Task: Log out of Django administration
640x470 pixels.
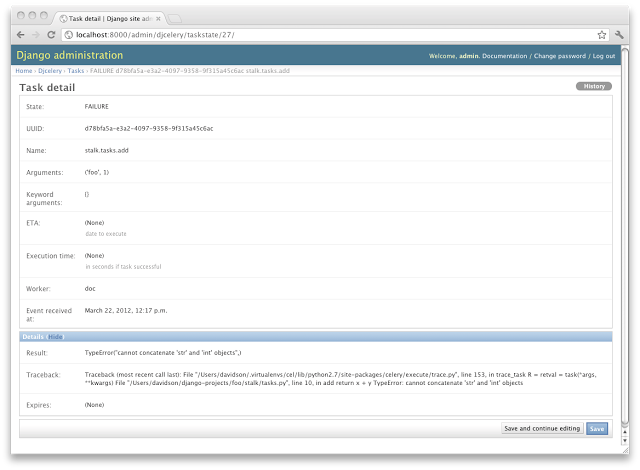Action: [x=604, y=56]
